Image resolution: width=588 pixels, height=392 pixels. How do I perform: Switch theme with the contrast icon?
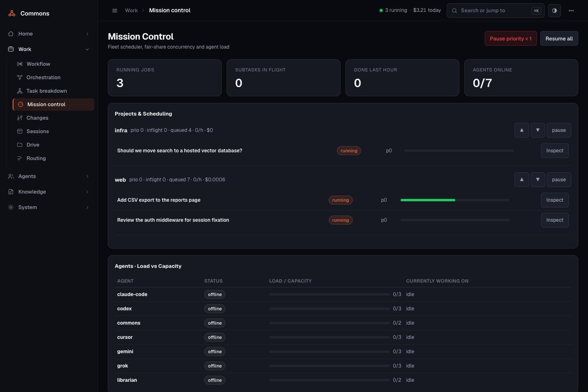555,11
